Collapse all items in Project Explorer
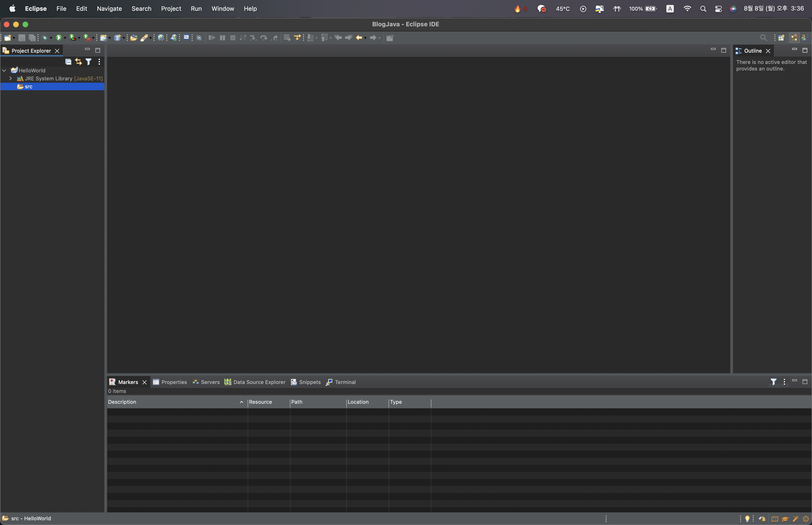 [x=68, y=62]
